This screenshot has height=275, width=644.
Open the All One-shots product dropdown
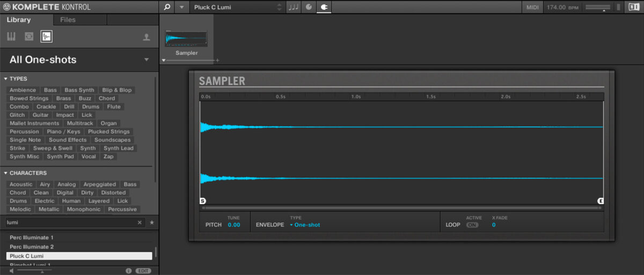[x=147, y=60]
